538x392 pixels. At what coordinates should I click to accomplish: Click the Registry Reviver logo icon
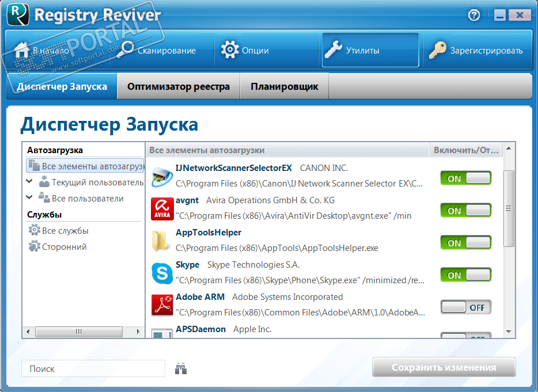[18, 14]
